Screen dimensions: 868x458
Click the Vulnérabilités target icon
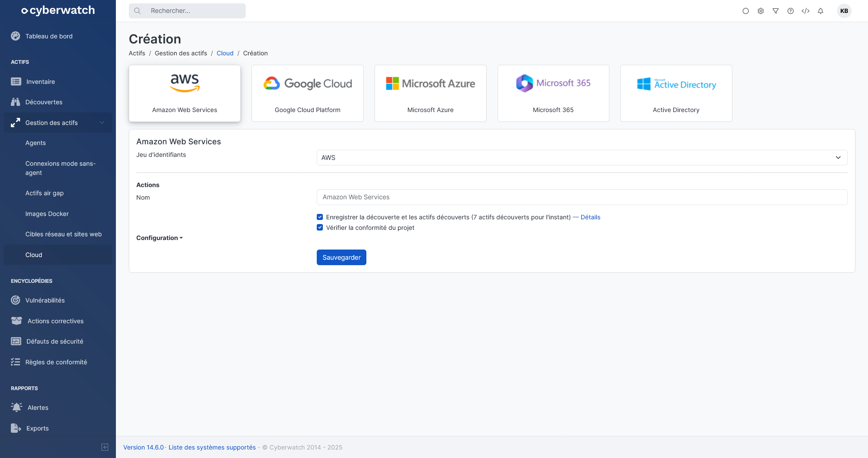(15, 300)
